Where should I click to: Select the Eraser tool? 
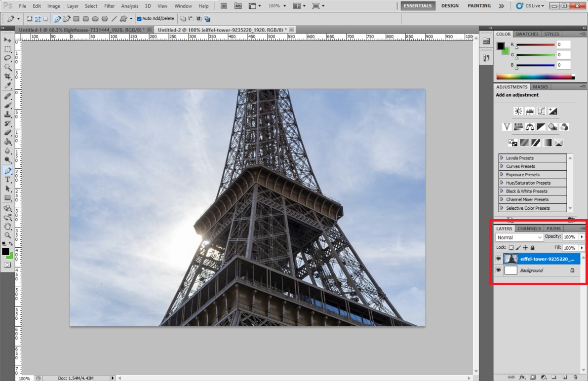7,132
